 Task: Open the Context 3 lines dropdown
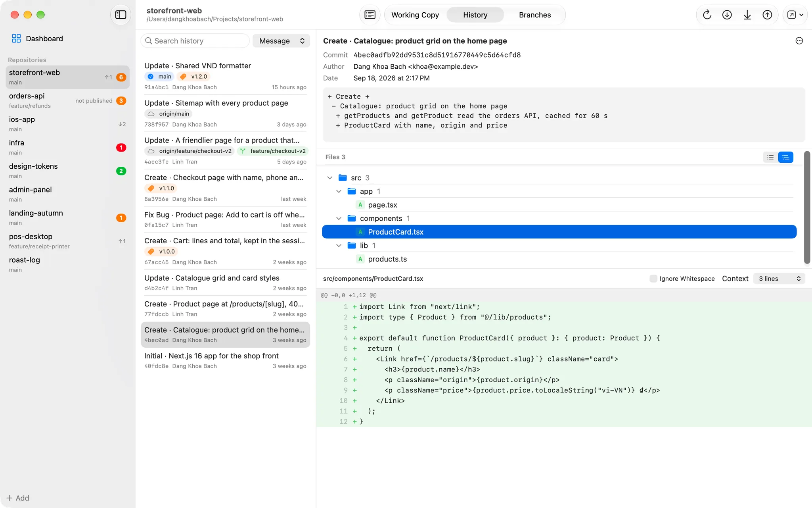click(779, 279)
